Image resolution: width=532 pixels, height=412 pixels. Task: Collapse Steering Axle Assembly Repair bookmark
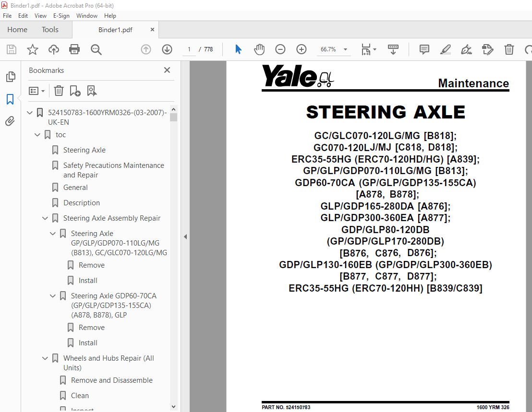click(x=45, y=218)
